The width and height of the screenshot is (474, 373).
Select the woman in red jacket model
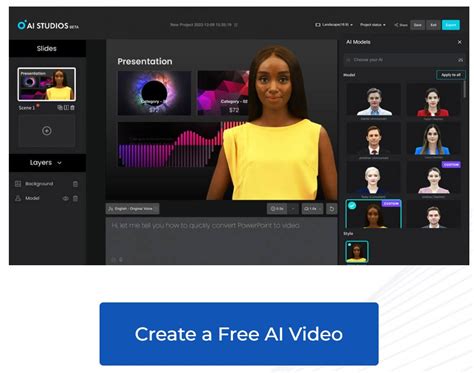433,101
